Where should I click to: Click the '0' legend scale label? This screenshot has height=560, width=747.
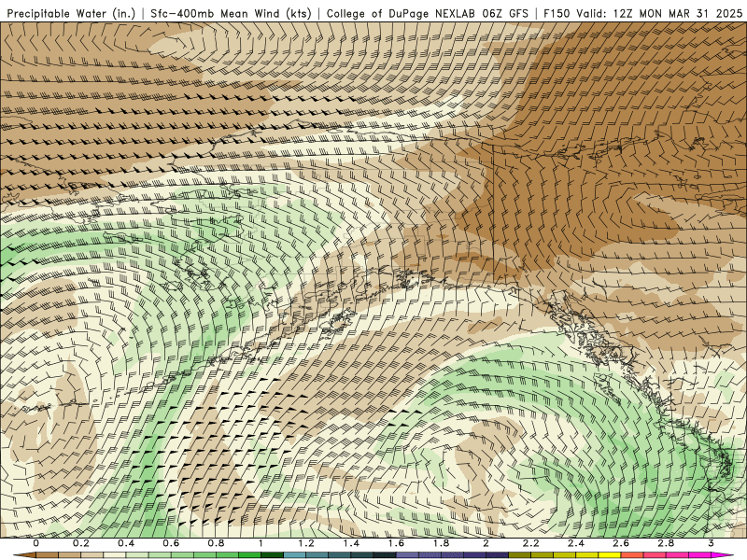pyautogui.click(x=35, y=543)
